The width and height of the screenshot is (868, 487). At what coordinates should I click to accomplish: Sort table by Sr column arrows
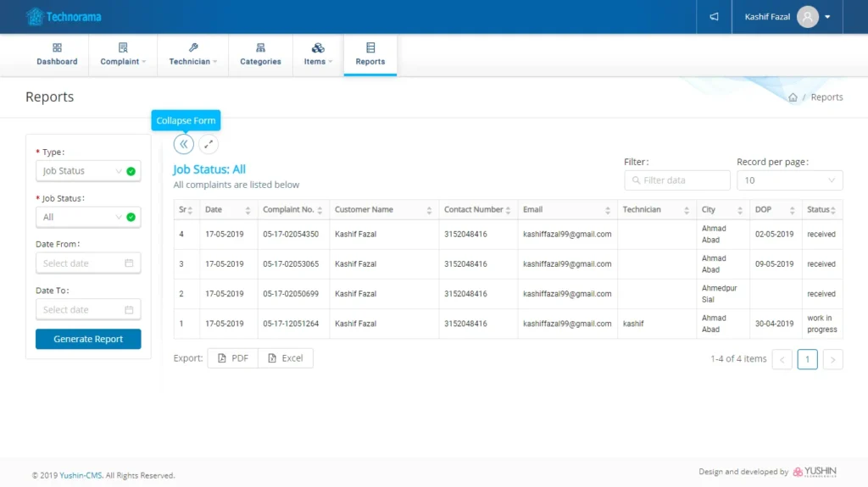(x=190, y=210)
